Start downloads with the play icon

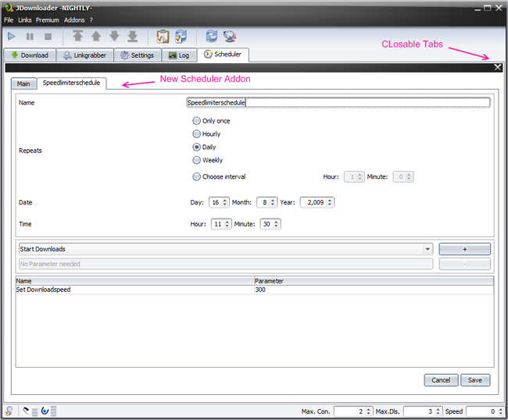(x=12, y=36)
